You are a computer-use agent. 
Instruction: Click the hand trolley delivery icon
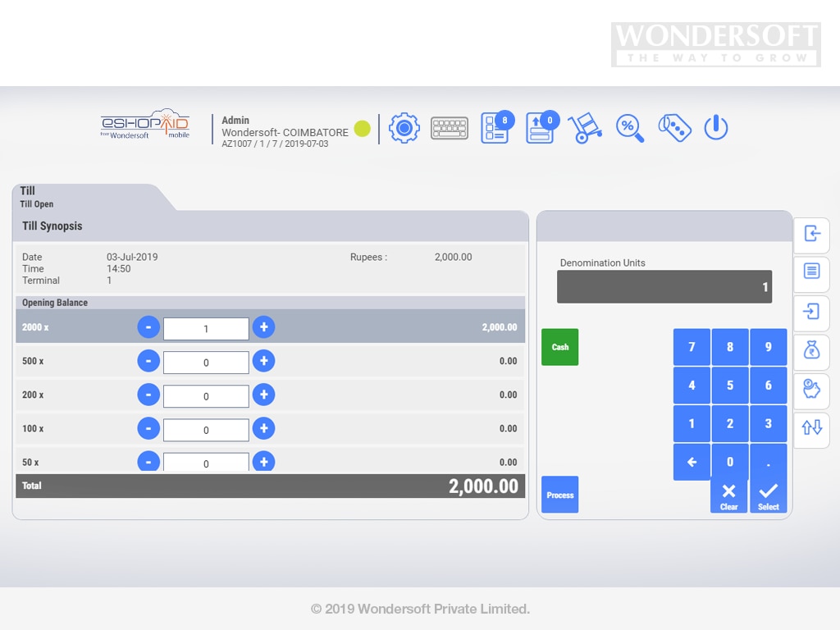pyautogui.click(x=585, y=128)
